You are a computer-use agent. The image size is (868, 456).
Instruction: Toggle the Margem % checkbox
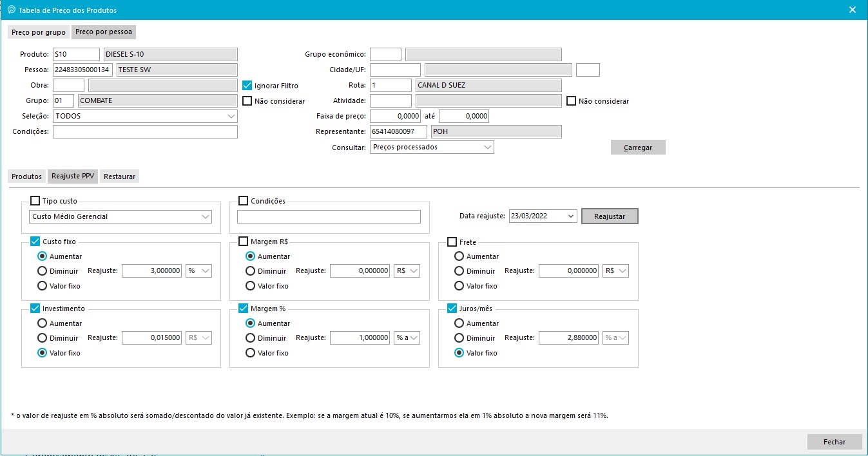tap(243, 309)
